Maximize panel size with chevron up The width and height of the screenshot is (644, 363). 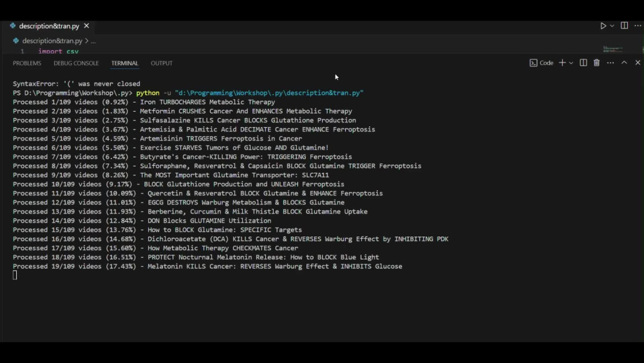click(x=624, y=63)
